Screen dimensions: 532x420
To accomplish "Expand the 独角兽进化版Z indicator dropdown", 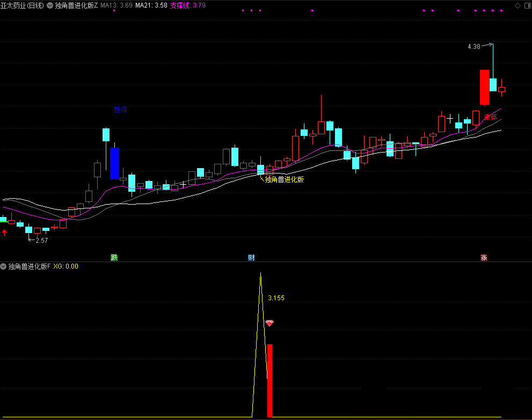I will (50, 5).
